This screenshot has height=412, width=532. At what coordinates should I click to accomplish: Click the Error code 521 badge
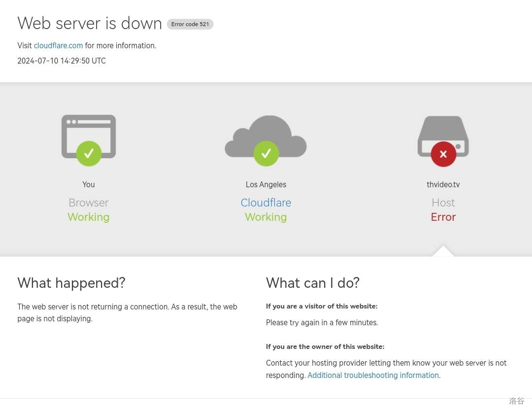coord(190,24)
